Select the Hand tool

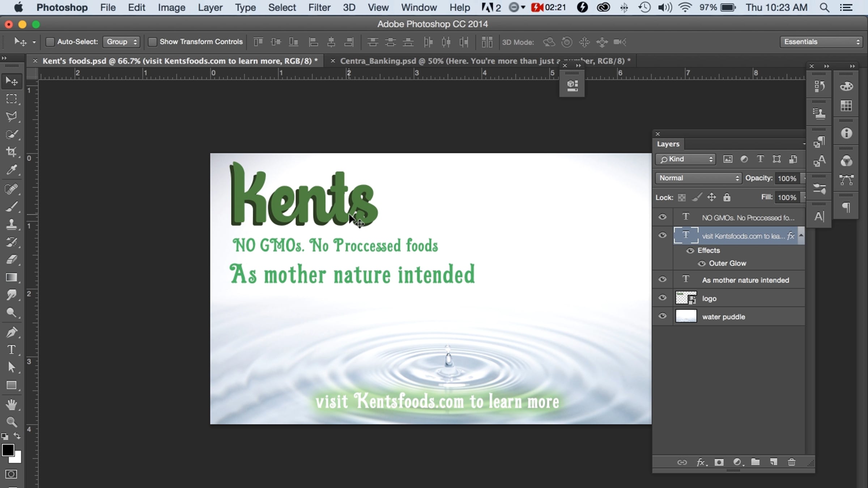[12, 404]
